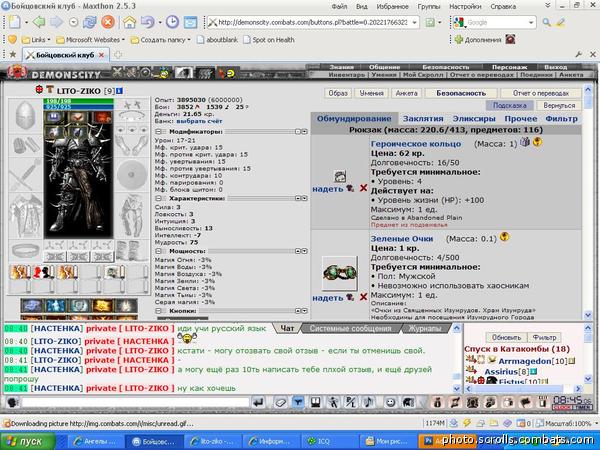
Task: Click the first fire scroll slot
Action: (20, 272)
